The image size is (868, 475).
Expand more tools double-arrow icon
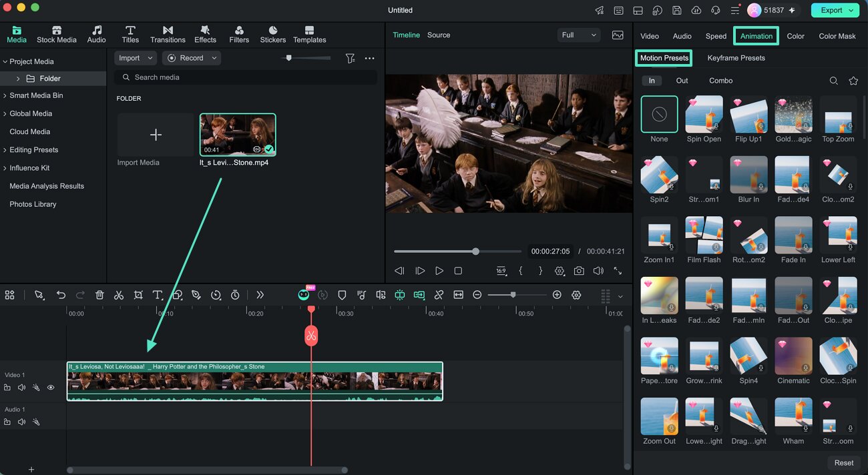[x=260, y=295]
